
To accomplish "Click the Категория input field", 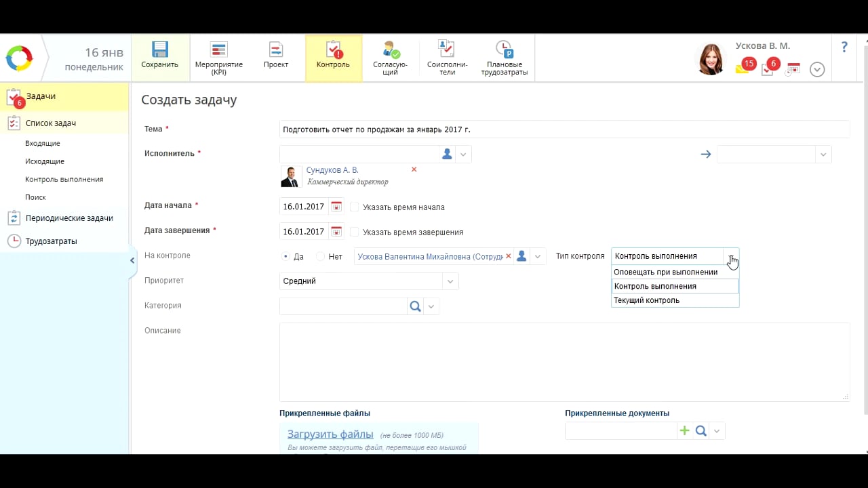I will pos(343,306).
